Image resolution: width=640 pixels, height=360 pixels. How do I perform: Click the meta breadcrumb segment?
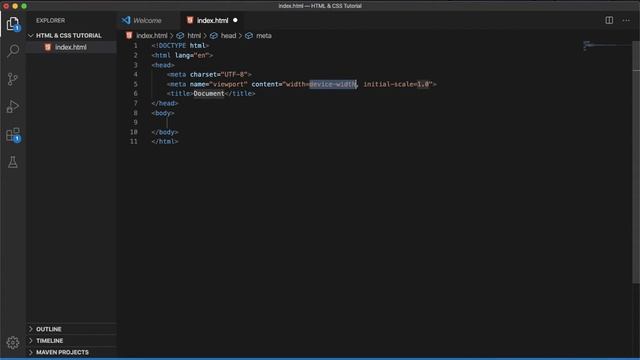[x=264, y=36]
